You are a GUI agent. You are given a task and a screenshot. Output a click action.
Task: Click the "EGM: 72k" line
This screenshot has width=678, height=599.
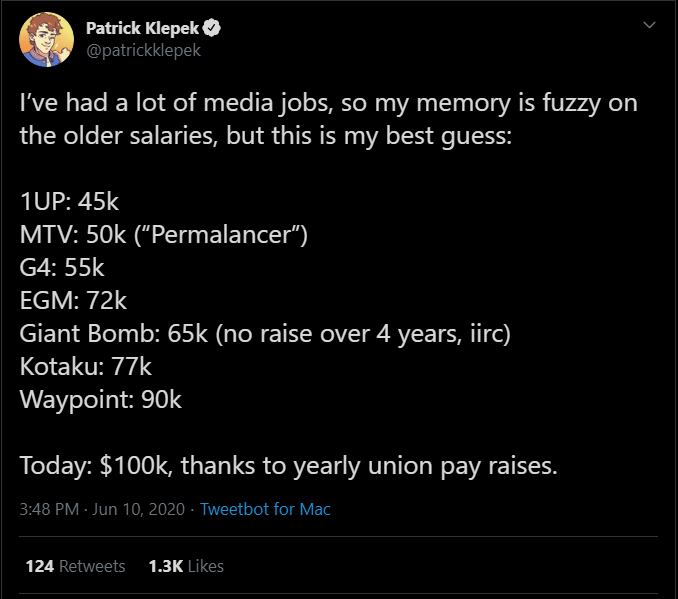coord(73,300)
